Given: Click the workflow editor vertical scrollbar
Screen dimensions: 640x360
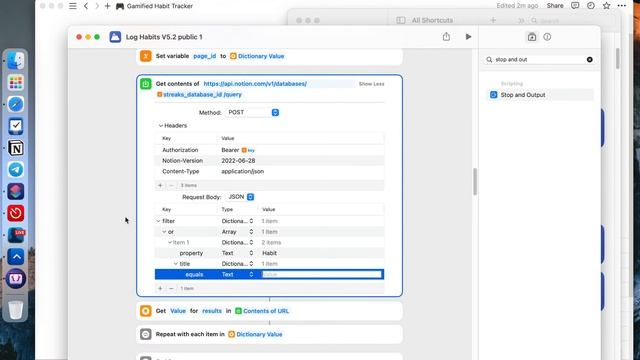Looking at the screenshot, I should tap(475, 182).
